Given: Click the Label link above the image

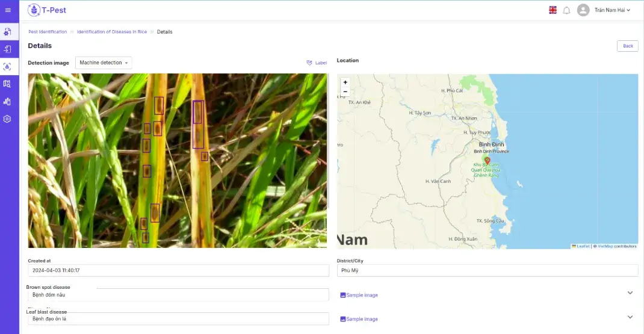Looking at the screenshot, I should pyautogui.click(x=321, y=63).
